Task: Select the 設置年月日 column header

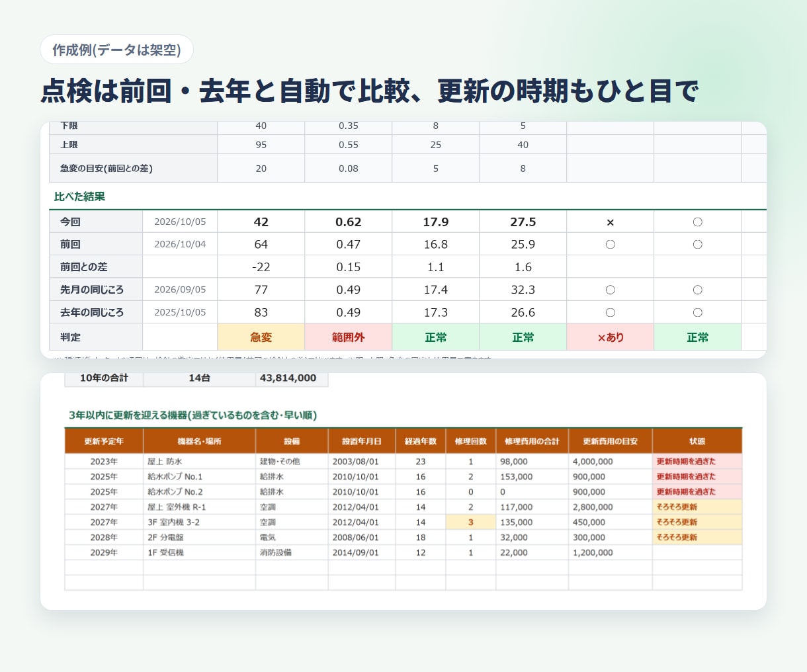Action: [x=362, y=441]
